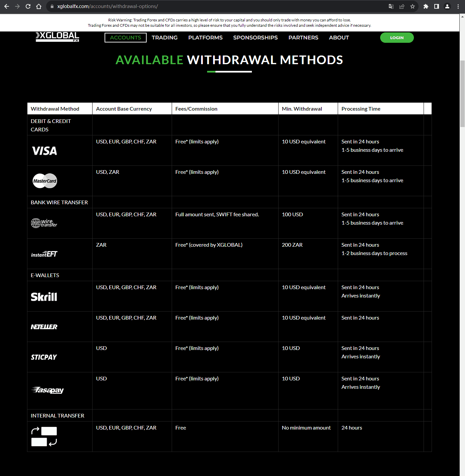Click the Skrill logo
The height and width of the screenshot is (476, 465).
coord(44,296)
